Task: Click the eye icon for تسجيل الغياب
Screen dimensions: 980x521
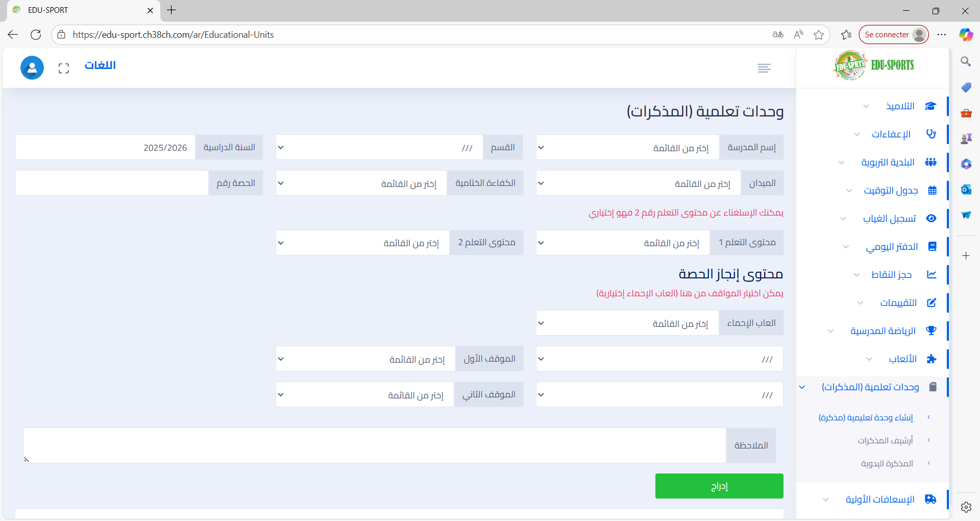Action: tap(931, 219)
